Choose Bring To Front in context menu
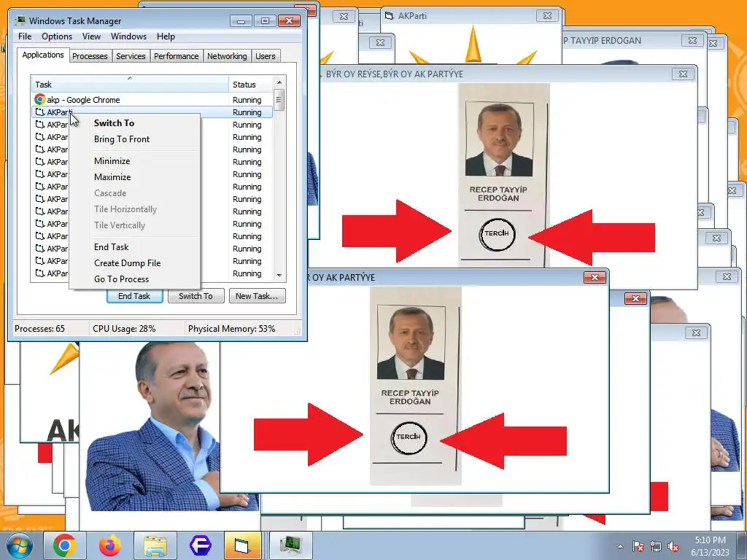 (122, 139)
